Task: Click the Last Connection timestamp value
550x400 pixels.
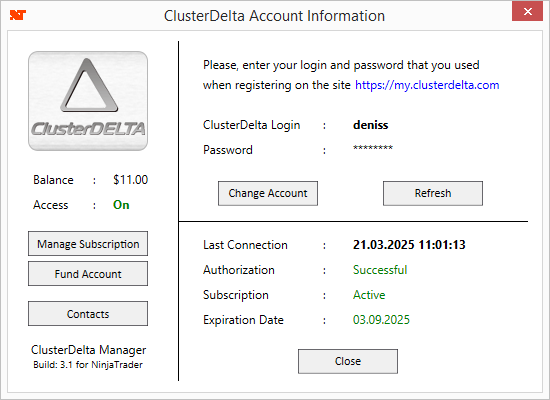Action: point(409,245)
